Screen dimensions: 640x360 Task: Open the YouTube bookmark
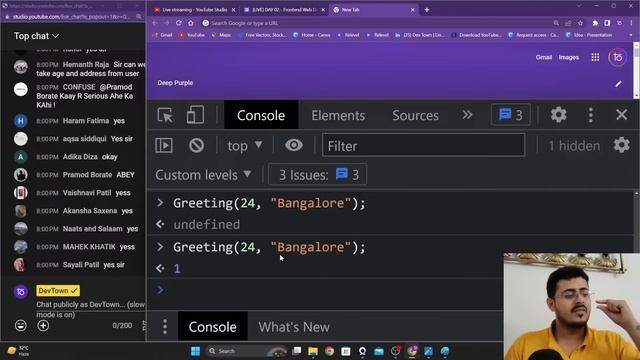coord(192,35)
